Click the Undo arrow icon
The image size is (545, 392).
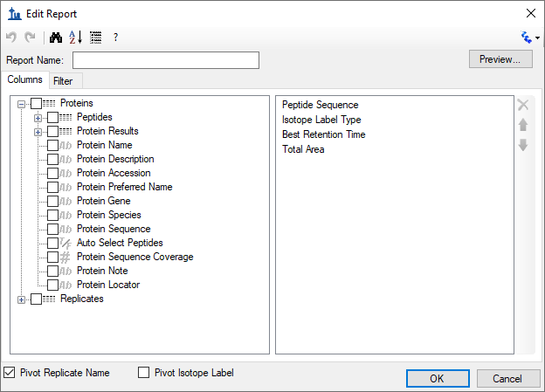point(11,37)
